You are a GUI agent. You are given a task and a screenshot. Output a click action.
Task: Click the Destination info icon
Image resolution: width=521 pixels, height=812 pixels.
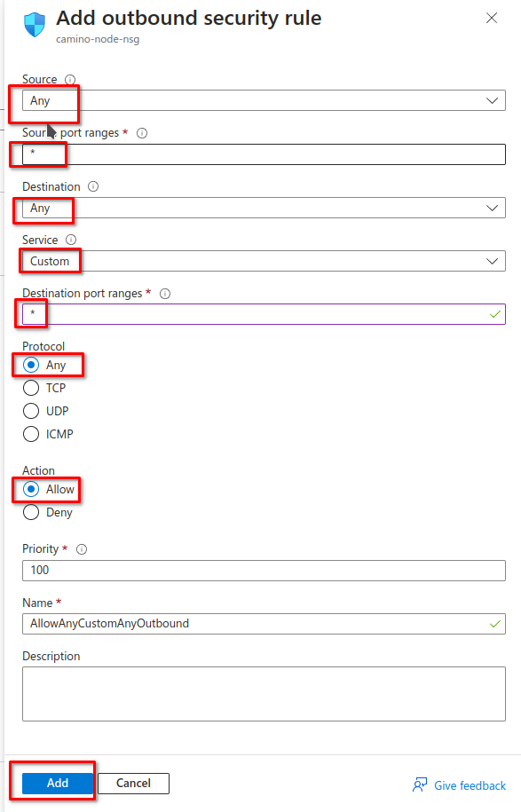coord(93,186)
